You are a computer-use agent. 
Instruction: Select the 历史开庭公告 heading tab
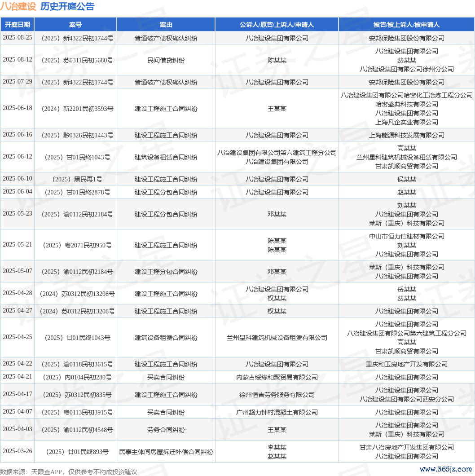click(67, 7)
